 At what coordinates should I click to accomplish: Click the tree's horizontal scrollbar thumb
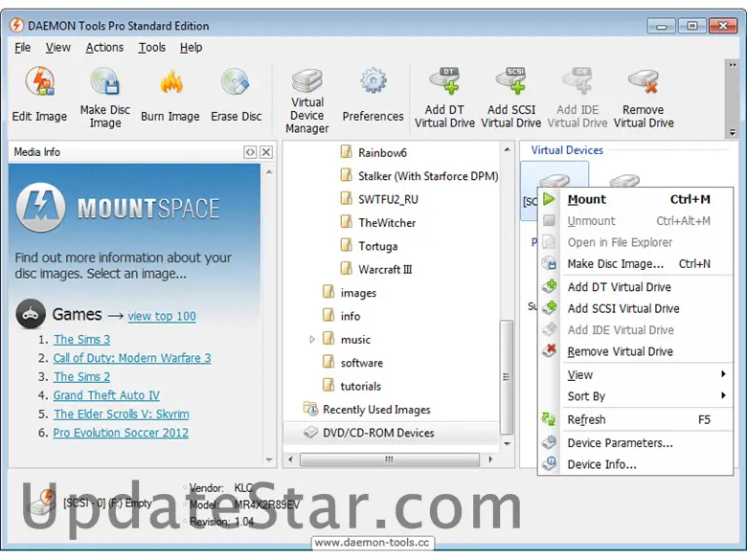[389, 459]
